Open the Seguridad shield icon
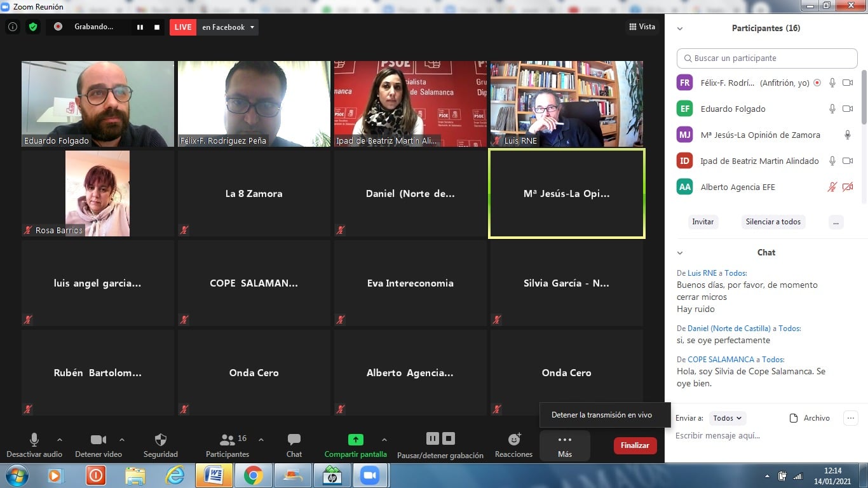 click(161, 440)
